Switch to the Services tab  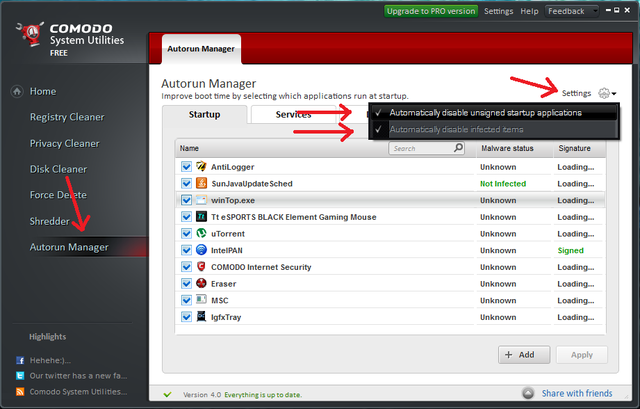pos(293,115)
